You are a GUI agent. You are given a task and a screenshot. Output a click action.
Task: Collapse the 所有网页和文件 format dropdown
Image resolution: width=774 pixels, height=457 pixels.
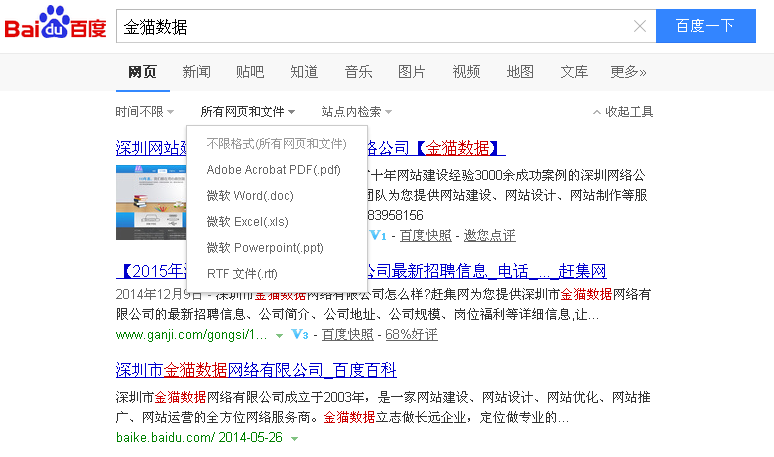click(247, 112)
